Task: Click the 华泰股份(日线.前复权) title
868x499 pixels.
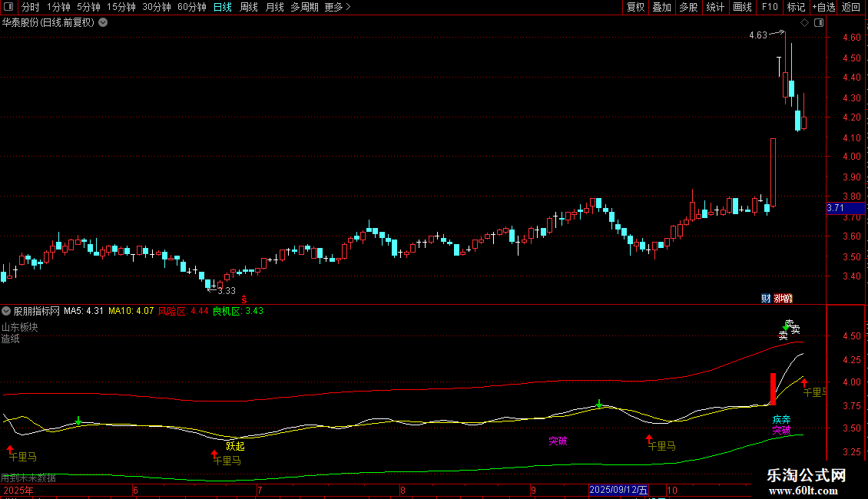Action: (48, 23)
